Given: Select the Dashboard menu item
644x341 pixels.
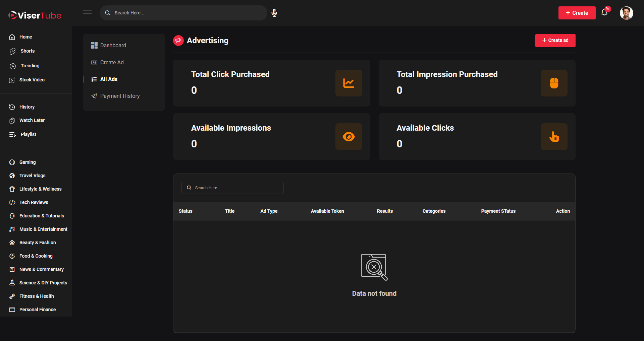Looking at the screenshot, I should (113, 45).
